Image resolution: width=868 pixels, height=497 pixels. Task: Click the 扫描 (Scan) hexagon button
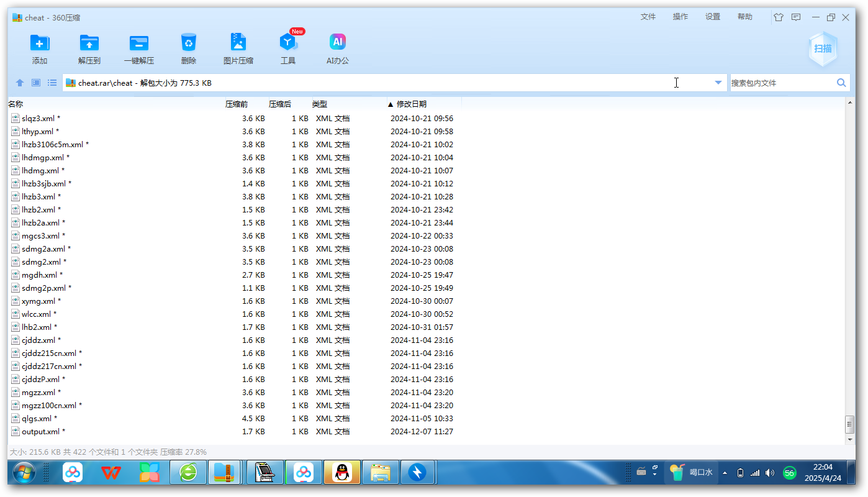(x=823, y=48)
